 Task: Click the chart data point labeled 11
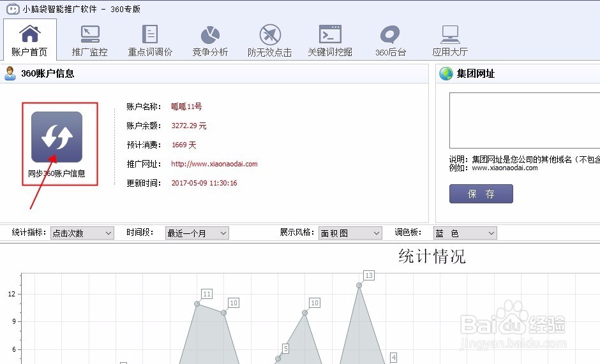tap(197, 303)
